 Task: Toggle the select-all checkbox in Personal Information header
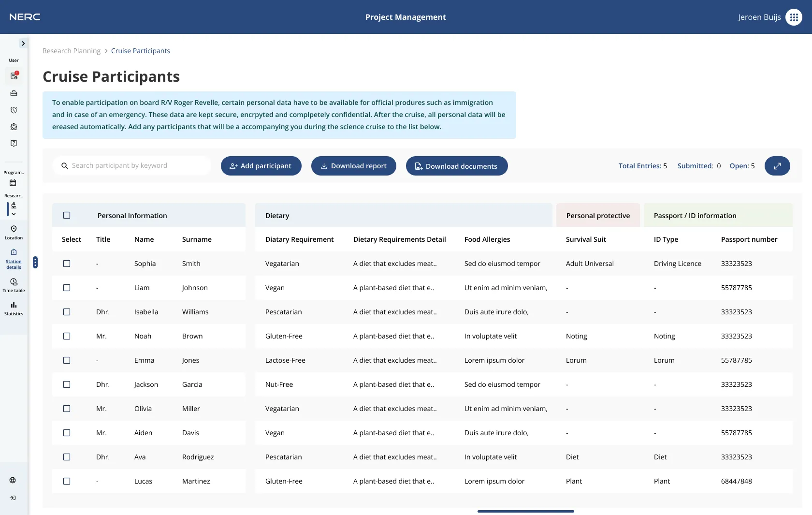(x=67, y=215)
